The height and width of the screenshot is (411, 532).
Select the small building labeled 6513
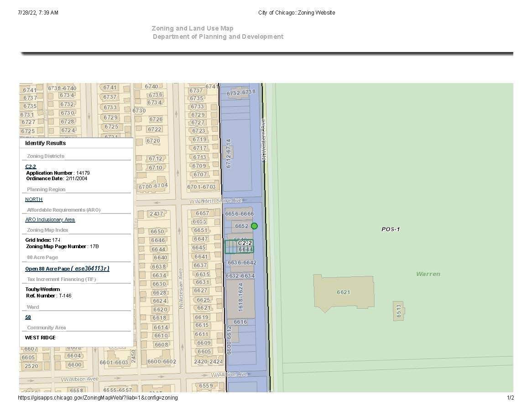pyautogui.click(x=399, y=311)
